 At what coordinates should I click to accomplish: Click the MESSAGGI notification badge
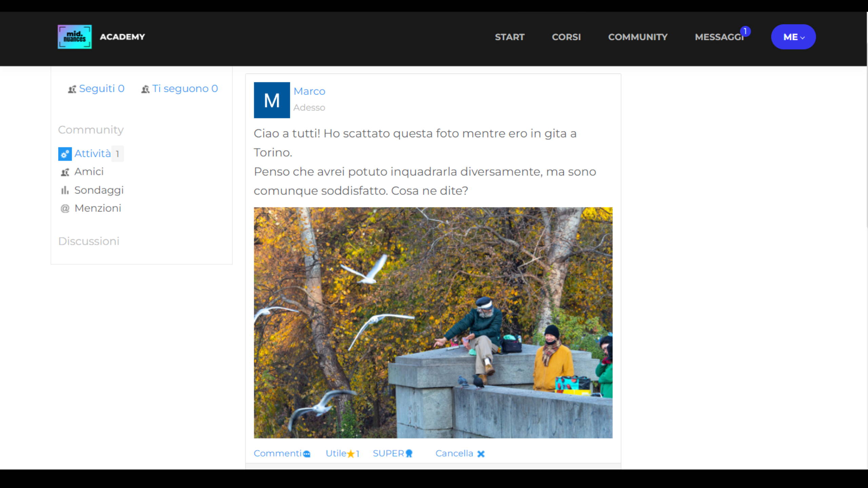click(x=745, y=31)
